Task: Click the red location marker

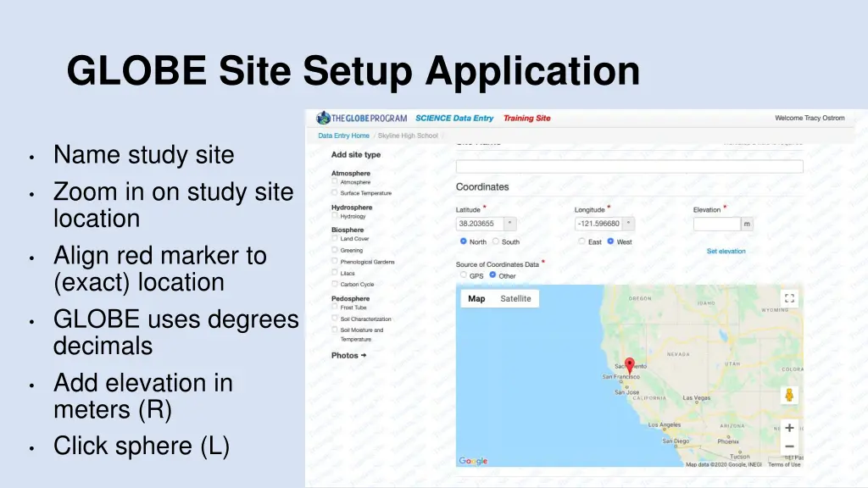Action: (630, 364)
